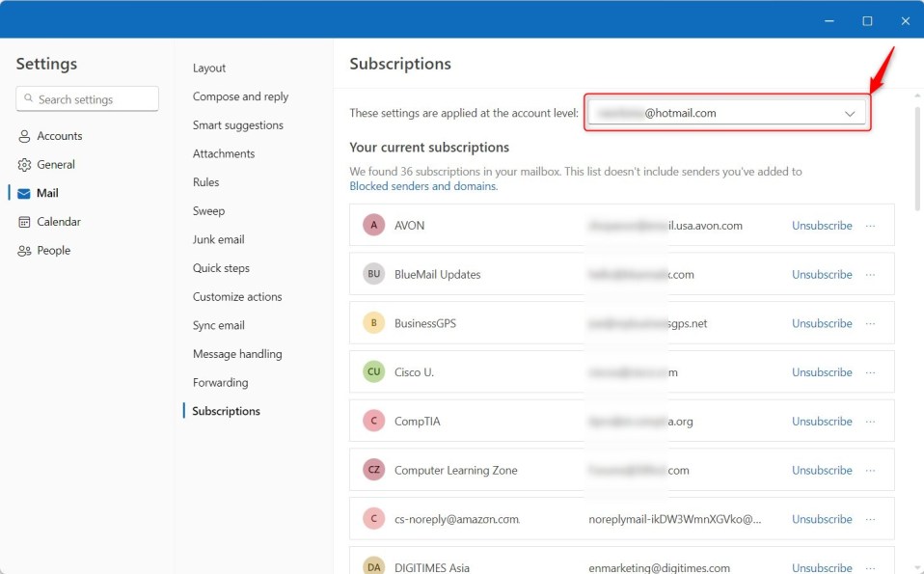Open Compose and reply settings
The width and height of the screenshot is (924, 574).
(240, 96)
